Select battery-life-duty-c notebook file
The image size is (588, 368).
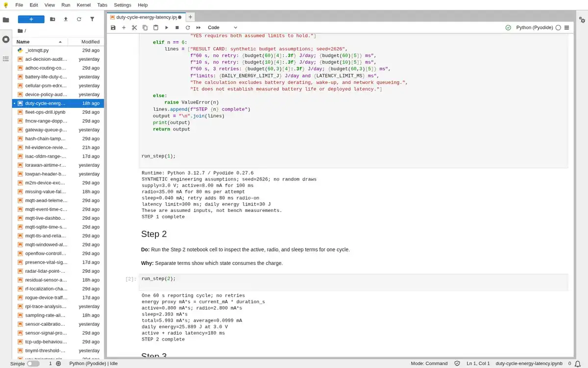pos(57,77)
